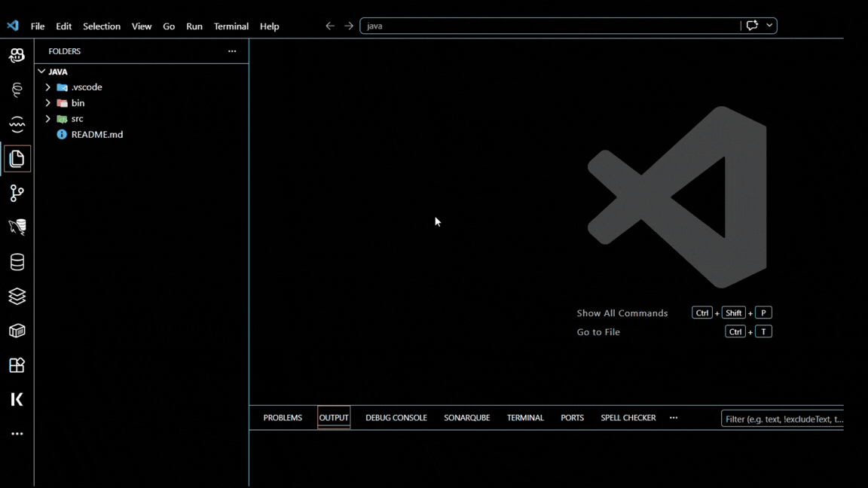Open README.md file
Screen dimensions: 868x488
click(x=97, y=135)
